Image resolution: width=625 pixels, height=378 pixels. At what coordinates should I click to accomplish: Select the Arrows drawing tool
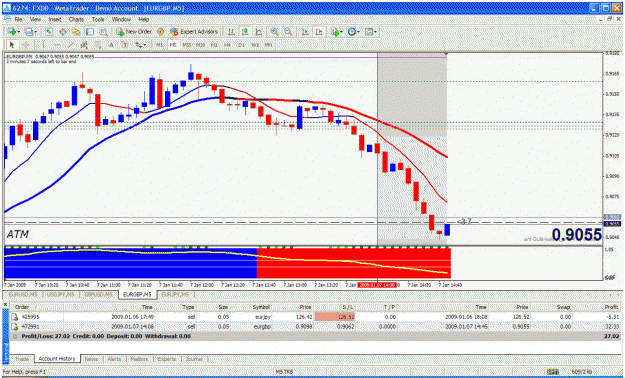click(x=138, y=45)
